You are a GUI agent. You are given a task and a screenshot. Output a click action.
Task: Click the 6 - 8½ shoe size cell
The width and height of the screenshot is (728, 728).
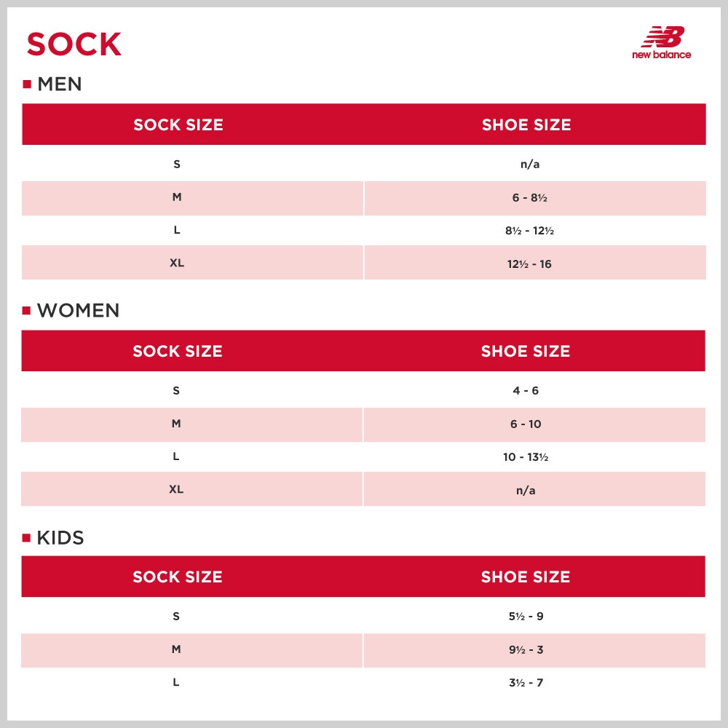(529, 198)
